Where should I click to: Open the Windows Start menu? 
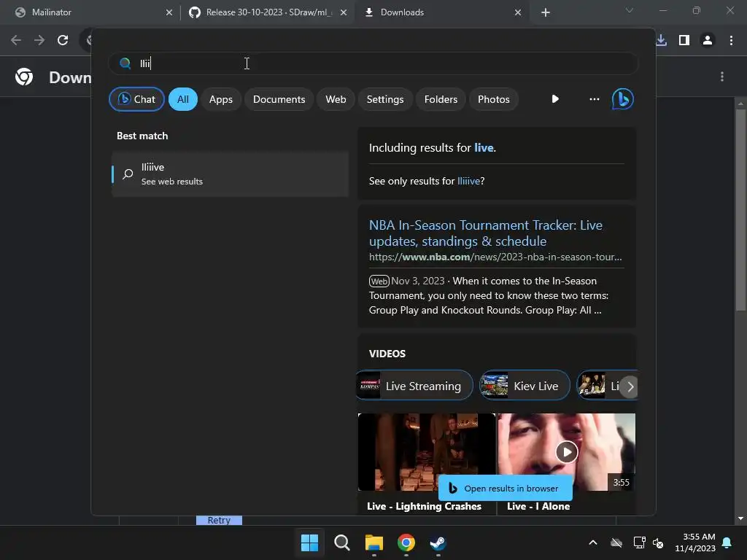click(x=309, y=542)
